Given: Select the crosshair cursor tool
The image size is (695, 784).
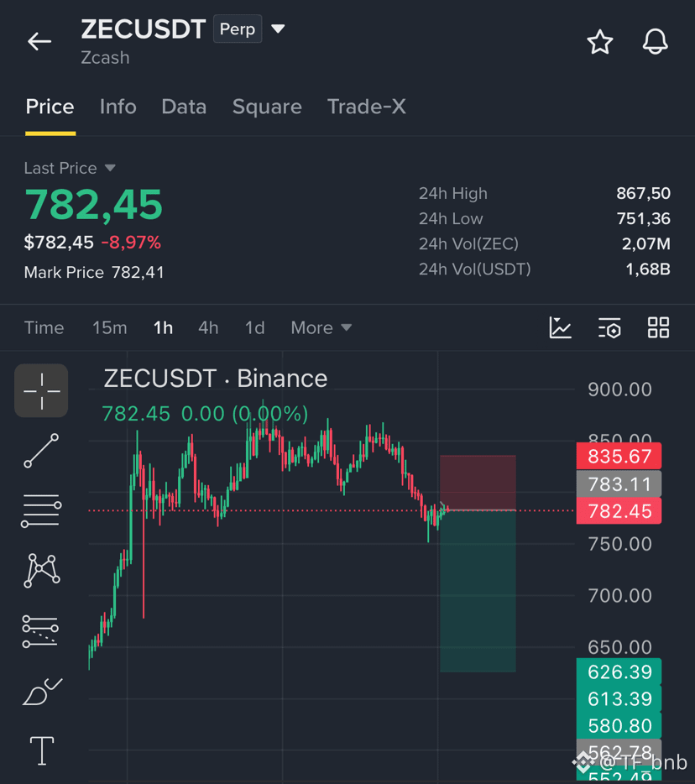Looking at the screenshot, I should pos(41,390).
